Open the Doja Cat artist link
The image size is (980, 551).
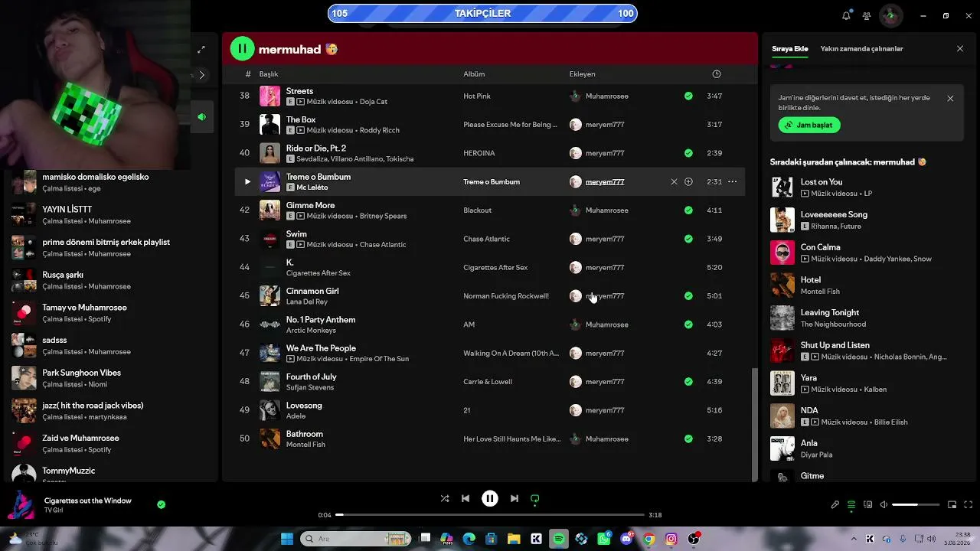point(374,102)
